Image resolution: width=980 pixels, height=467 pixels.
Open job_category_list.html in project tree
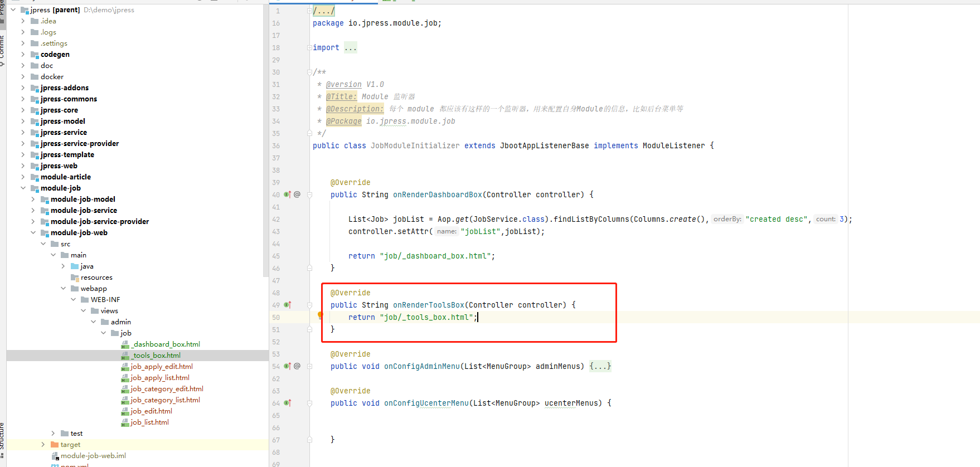[165, 400]
